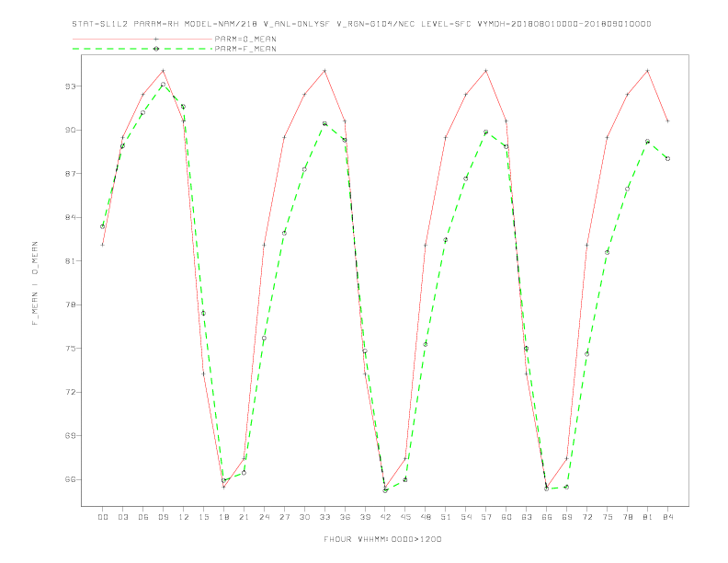Click x-axis forecast hour label 18
This screenshot has height=563, width=728.
223,517
